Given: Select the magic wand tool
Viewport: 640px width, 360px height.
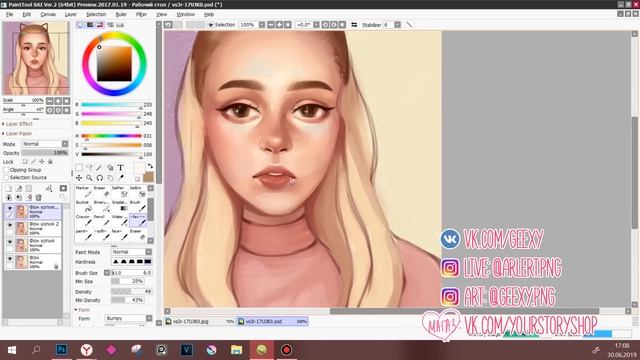Looking at the screenshot, I should pos(100,168).
